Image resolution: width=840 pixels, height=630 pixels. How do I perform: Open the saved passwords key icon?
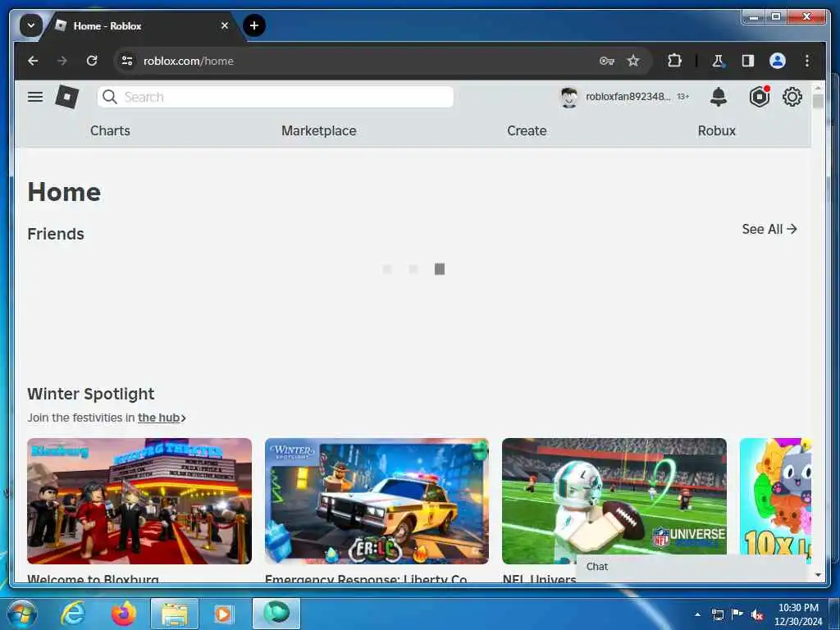click(606, 61)
